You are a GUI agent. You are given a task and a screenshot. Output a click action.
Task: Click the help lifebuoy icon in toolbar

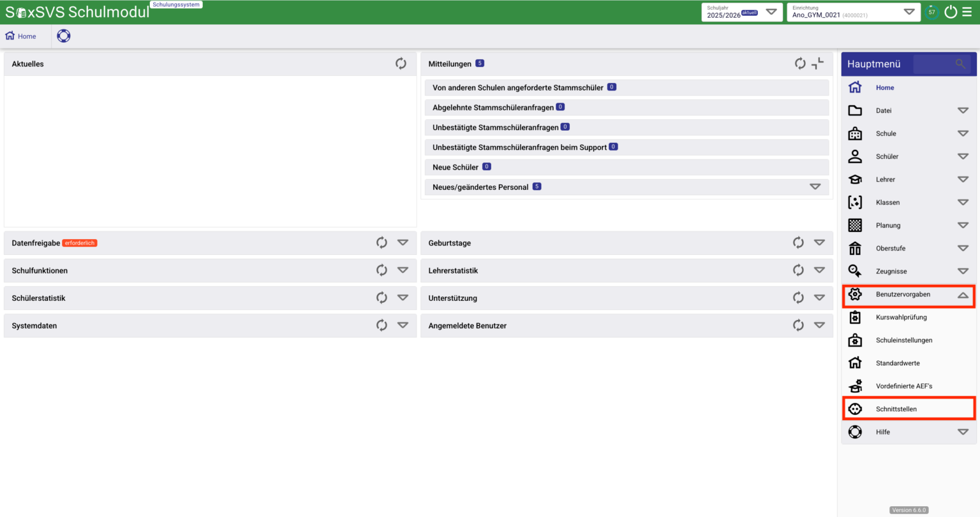(64, 36)
